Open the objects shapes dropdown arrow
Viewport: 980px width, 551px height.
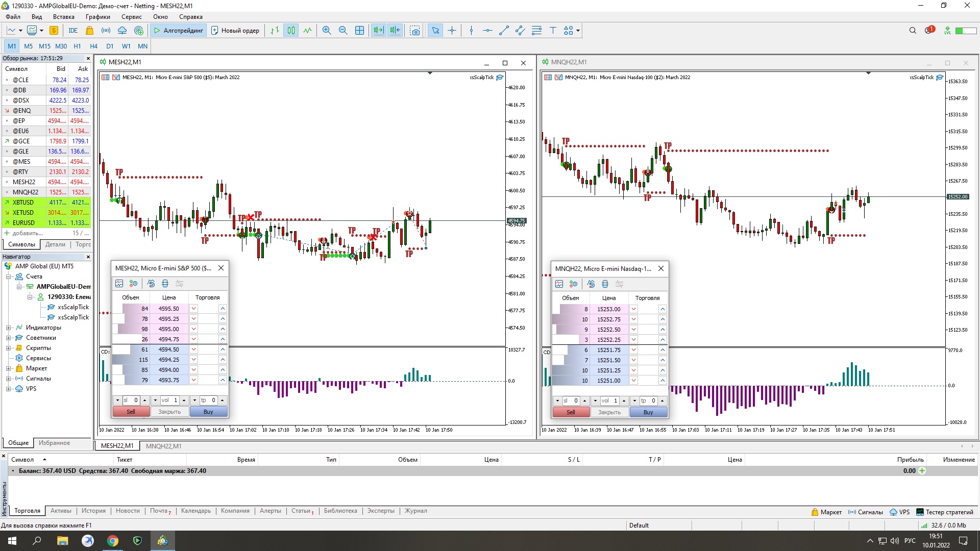pos(578,31)
